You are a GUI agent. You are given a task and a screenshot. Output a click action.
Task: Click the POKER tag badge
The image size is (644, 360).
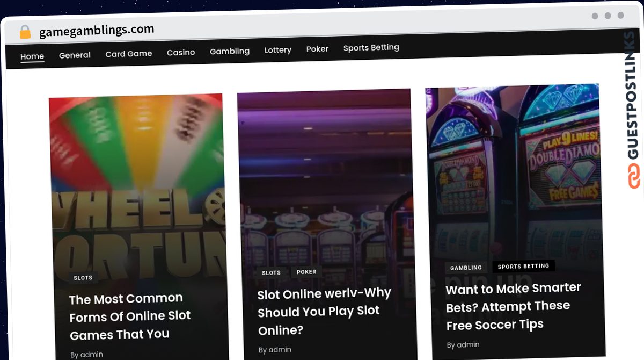pos(306,272)
